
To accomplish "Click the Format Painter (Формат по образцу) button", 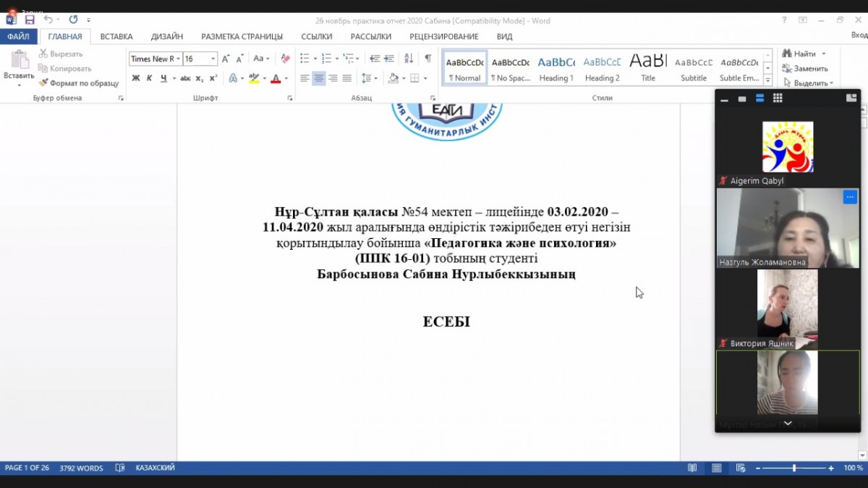I will point(79,83).
